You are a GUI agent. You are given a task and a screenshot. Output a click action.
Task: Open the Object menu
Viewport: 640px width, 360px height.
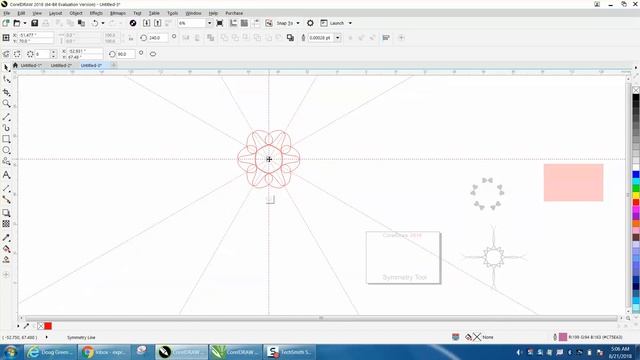pos(76,13)
